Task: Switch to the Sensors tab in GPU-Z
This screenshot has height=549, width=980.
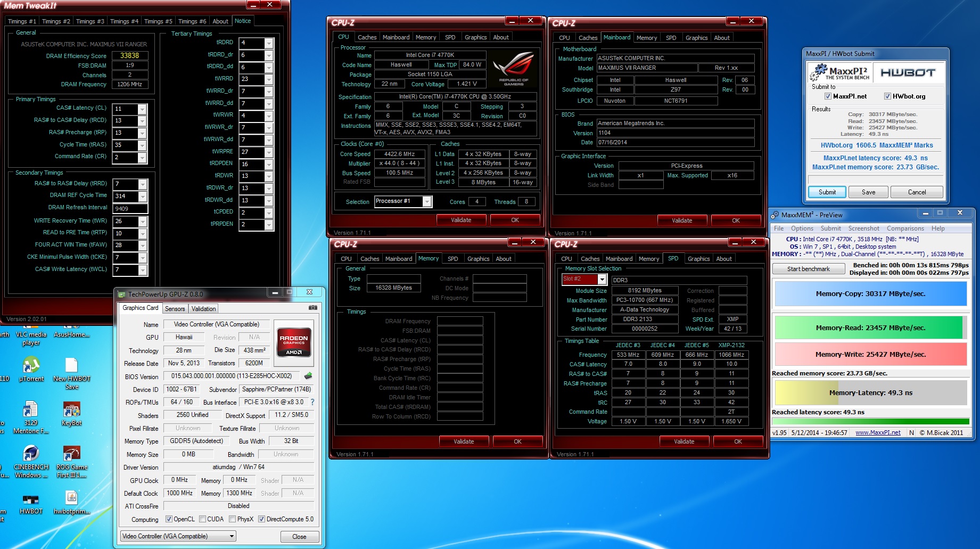Action: tap(175, 309)
